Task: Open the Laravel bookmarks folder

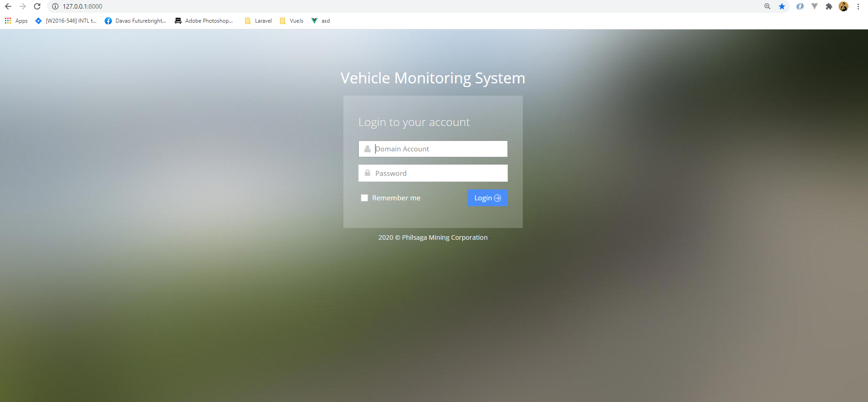Action: (258, 21)
